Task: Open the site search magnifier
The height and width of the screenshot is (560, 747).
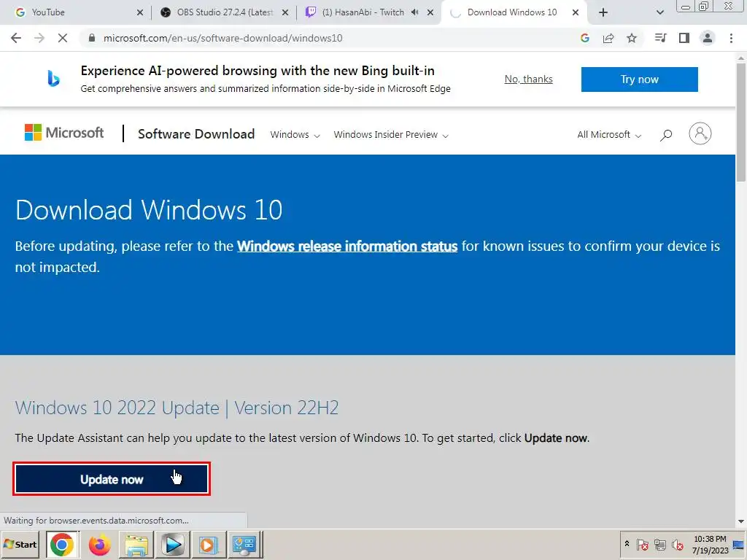Action: 666,135
